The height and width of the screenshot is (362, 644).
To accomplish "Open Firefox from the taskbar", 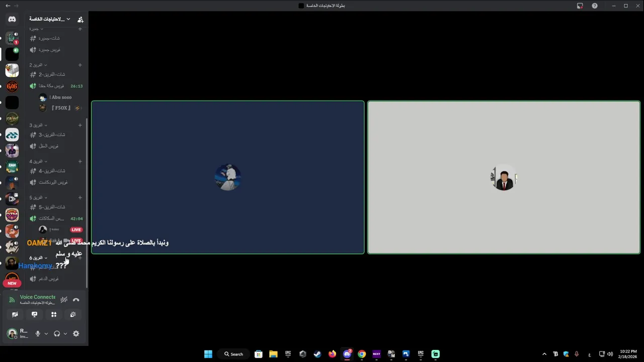I will (332, 354).
